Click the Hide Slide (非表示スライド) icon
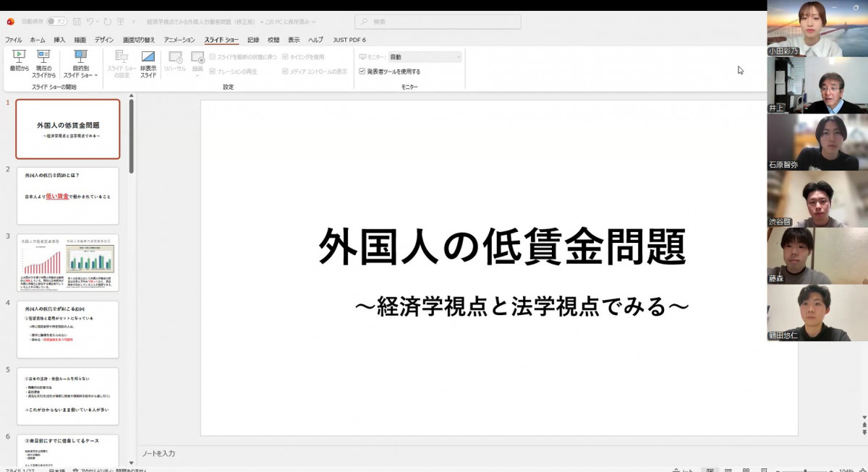 click(148, 61)
